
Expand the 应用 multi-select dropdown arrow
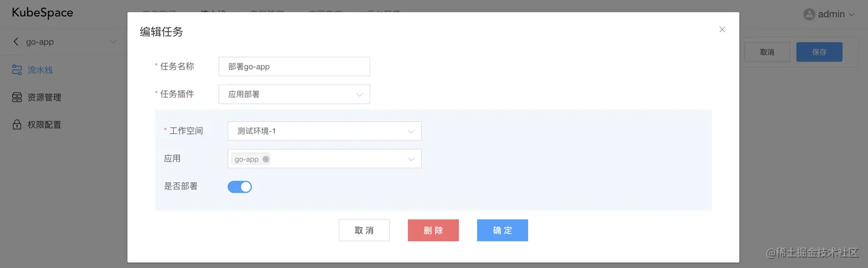[411, 159]
